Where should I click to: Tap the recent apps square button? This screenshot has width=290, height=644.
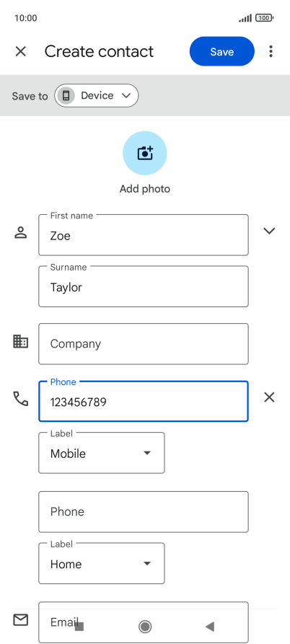(x=79, y=627)
